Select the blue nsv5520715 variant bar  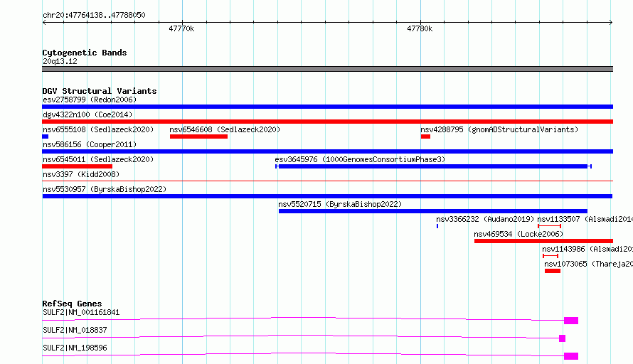(433, 211)
